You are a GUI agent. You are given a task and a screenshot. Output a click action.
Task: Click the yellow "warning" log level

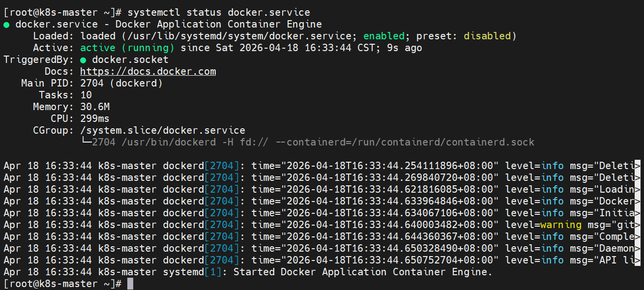coord(561,225)
